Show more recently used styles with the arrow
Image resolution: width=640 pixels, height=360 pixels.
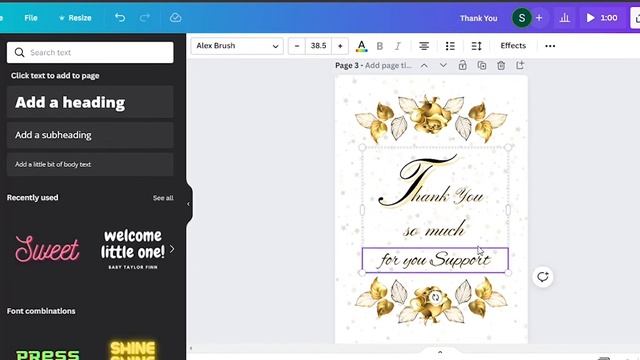pos(172,249)
